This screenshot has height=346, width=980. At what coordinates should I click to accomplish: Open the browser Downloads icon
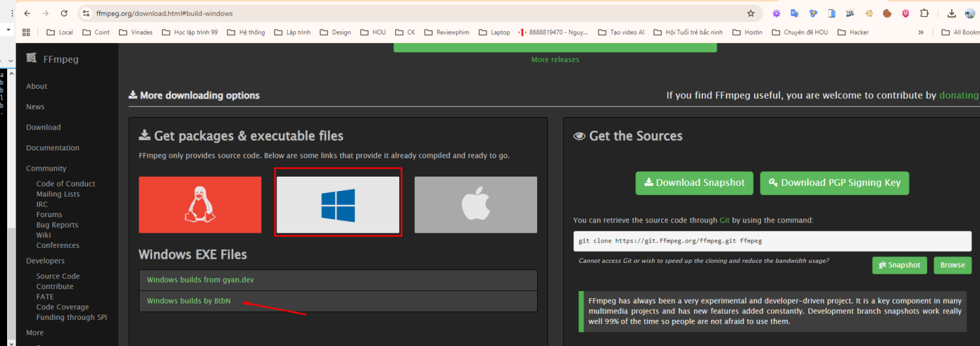point(951,13)
